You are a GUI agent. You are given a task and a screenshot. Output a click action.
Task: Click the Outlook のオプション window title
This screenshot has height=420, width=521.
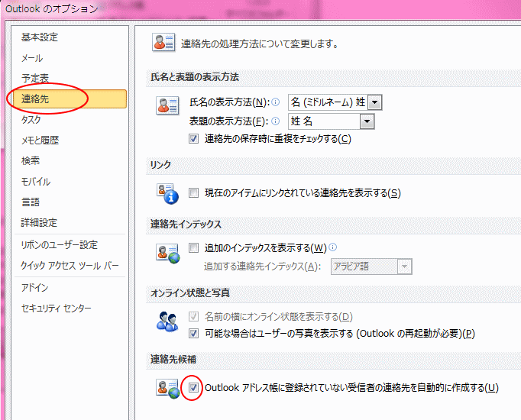click(51, 8)
